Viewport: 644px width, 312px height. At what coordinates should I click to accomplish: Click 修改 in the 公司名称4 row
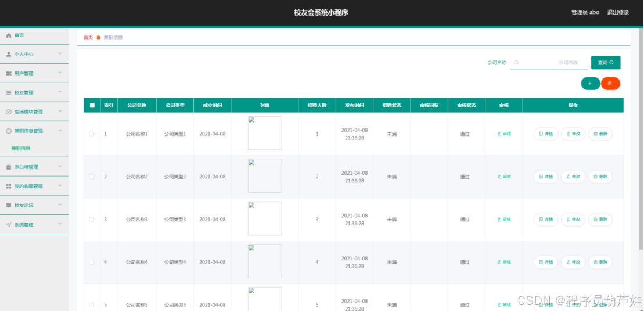click(x=573, y=262)
